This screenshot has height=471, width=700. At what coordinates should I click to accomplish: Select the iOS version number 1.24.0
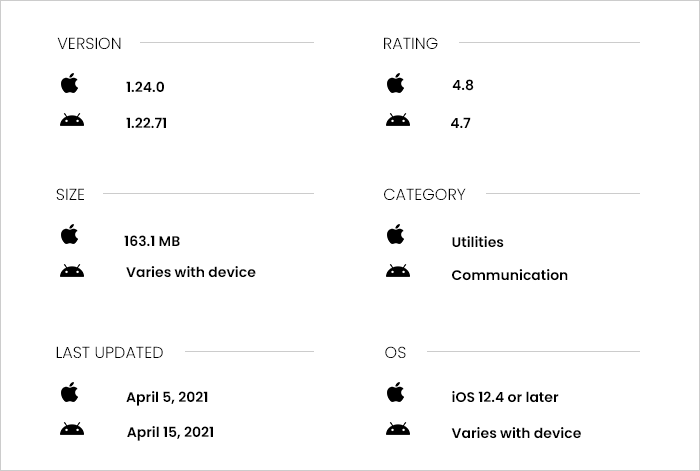(x=145, y=87)
